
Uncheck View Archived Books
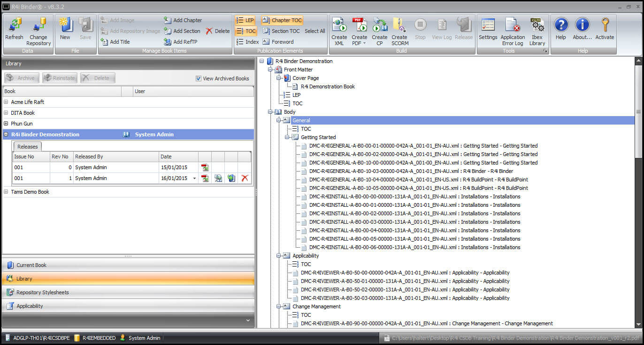(199, 78)
